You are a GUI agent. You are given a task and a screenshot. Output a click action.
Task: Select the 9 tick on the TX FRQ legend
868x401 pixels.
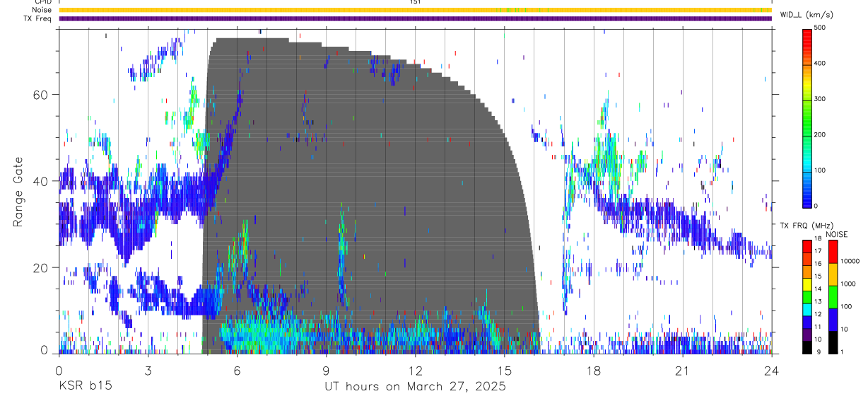coord(817,351)
